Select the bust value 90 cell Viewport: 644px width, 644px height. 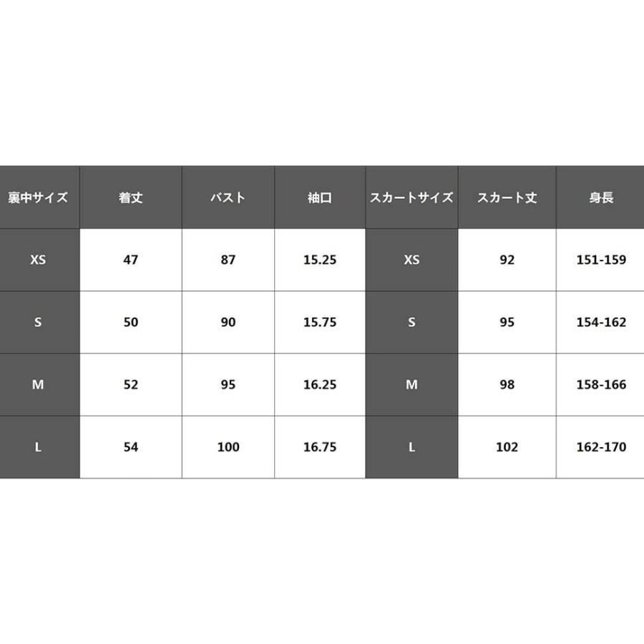point(228,322)
